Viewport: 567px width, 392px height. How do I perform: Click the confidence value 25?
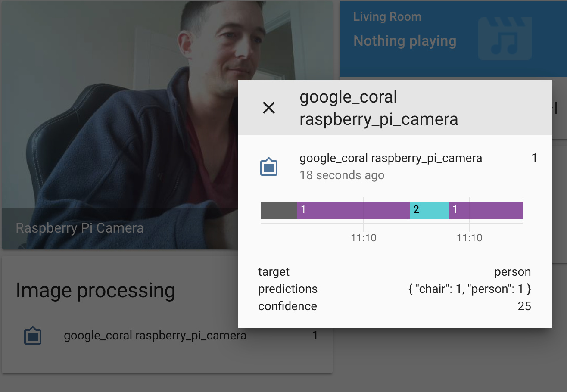524,306
